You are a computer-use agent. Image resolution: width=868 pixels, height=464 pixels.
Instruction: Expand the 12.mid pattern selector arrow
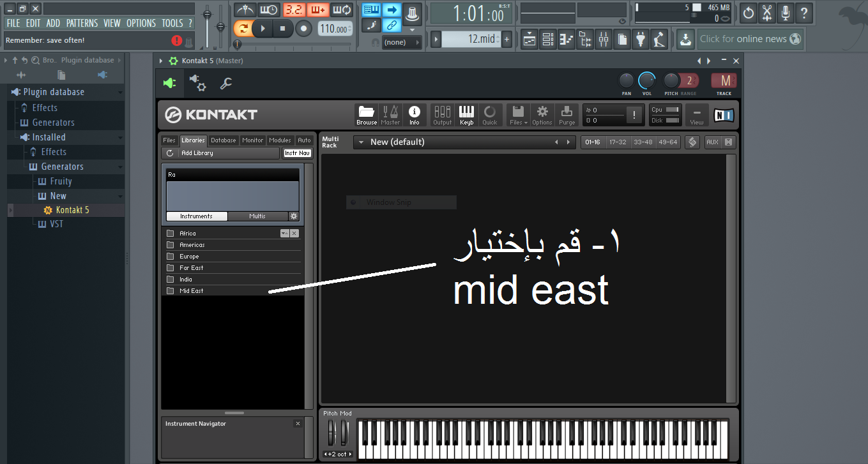pos(436,39)
